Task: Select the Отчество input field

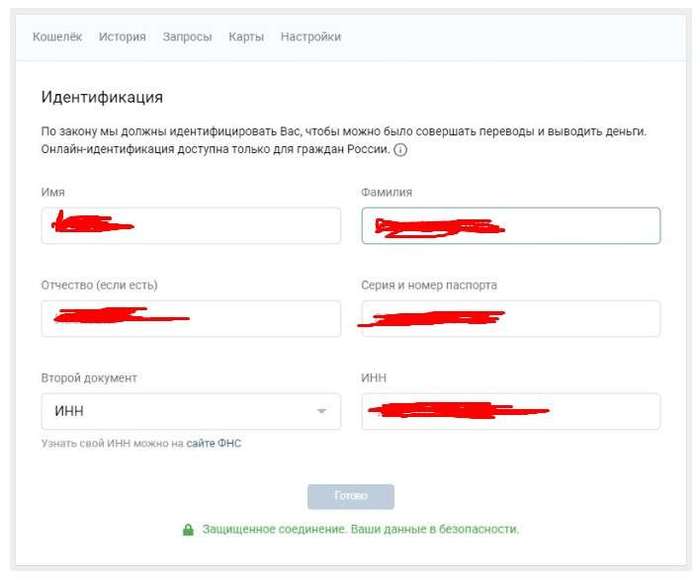Action: 191,319
